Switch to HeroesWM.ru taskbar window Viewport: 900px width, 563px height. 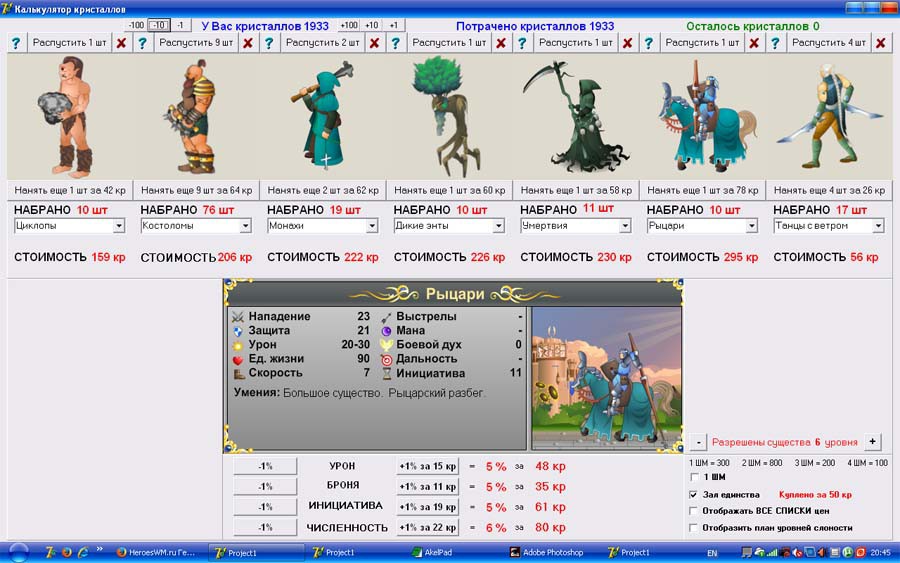[156, 553]
